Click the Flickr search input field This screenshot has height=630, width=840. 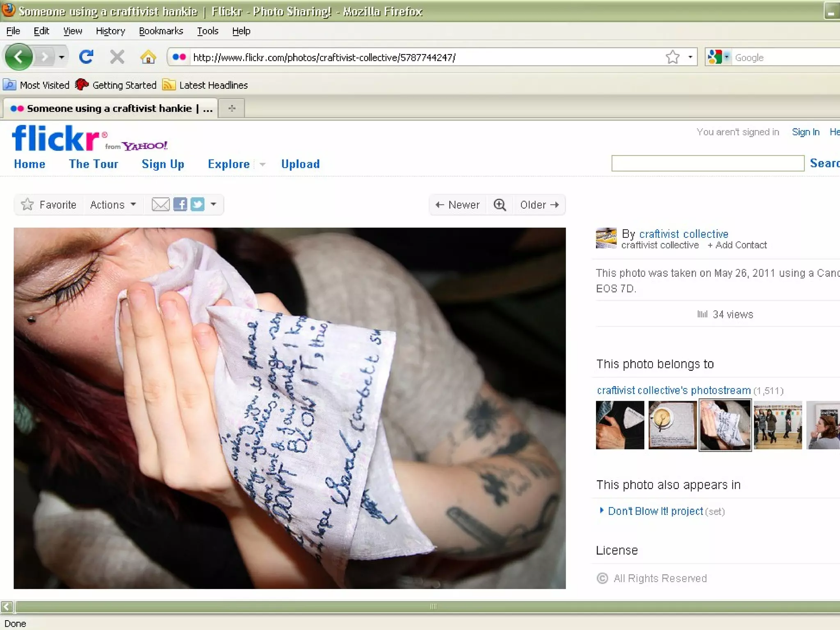[708, 163]
